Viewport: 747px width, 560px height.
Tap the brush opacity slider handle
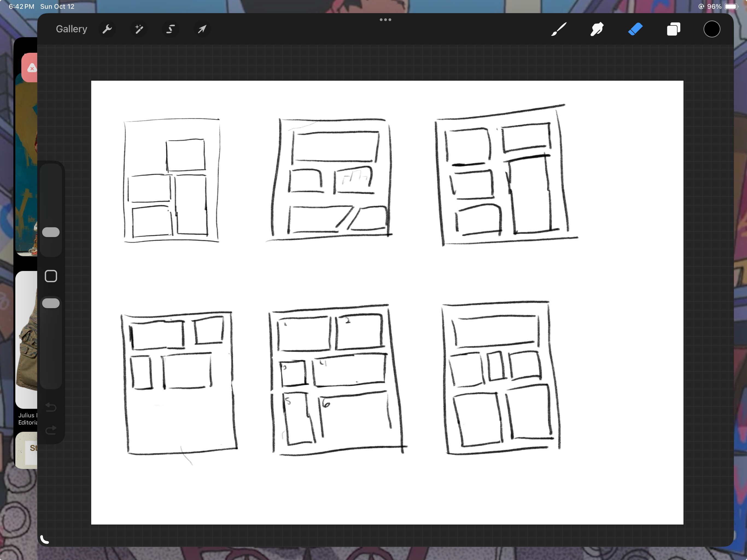pos(51,303)
